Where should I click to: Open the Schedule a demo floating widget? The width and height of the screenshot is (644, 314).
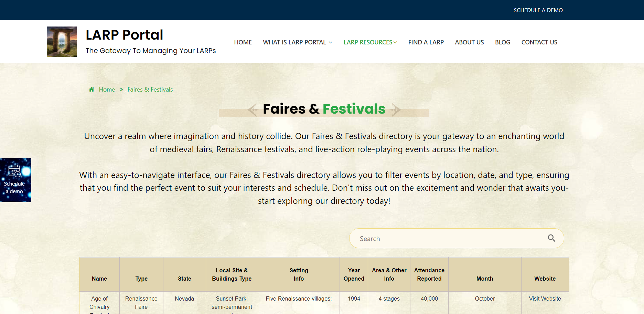15,180
